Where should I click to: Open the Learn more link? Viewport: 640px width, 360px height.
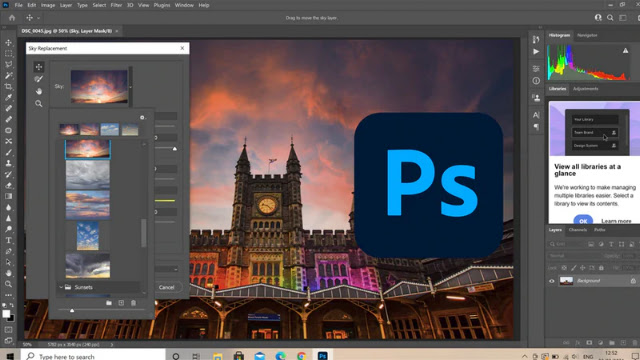[616, 221]
